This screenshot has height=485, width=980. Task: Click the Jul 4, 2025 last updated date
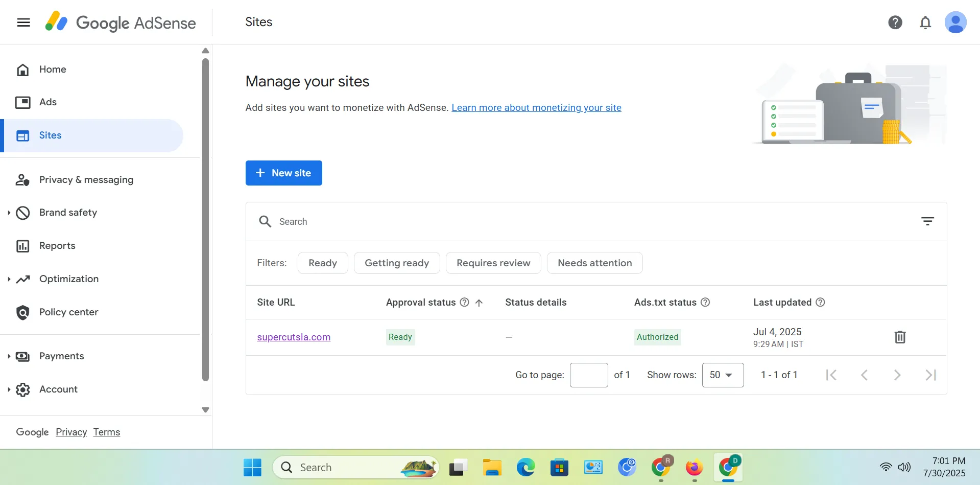click(777, 332)
